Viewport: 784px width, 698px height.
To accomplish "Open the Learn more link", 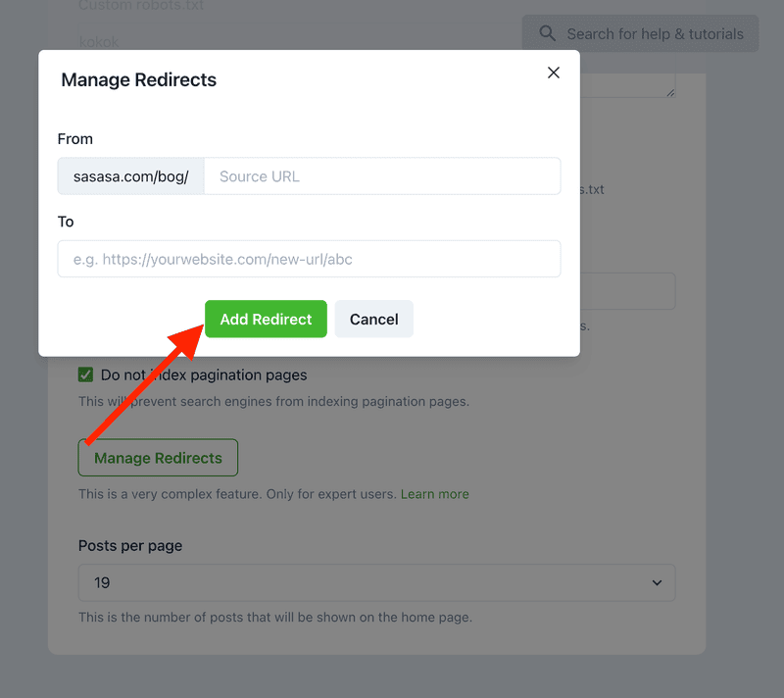I will (434, 494).
